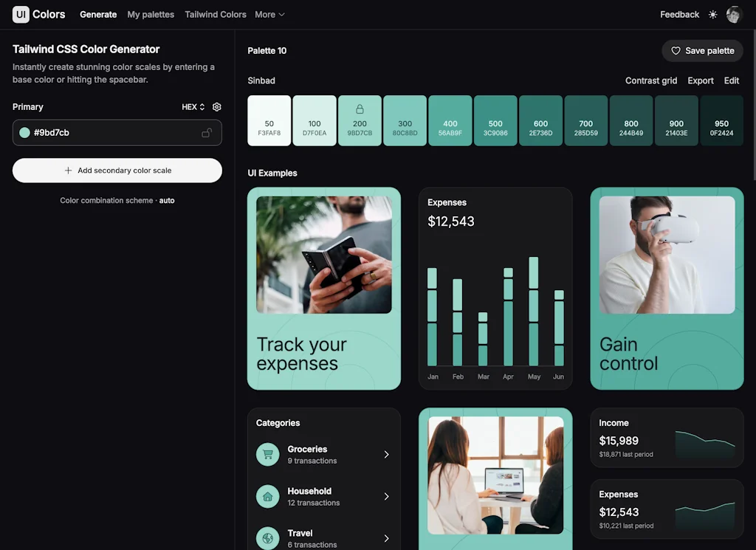The image size is (756, 550).
Task: Switch to My palettes
Action: (x=151, y=14)
